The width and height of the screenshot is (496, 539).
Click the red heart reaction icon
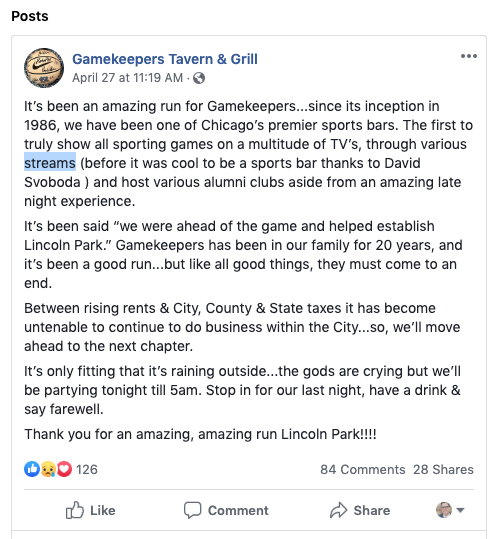(x=64, y=469)
